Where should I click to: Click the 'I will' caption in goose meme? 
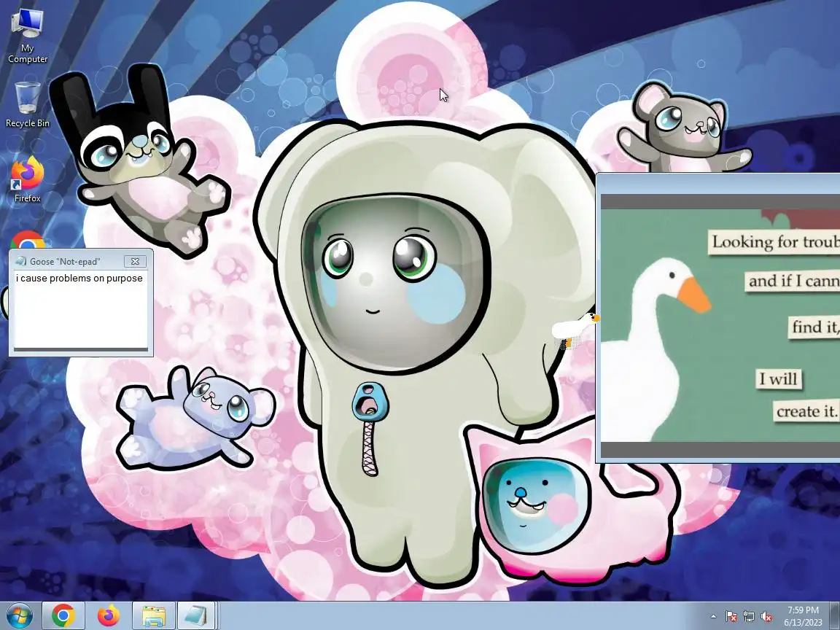click(779, 378)
